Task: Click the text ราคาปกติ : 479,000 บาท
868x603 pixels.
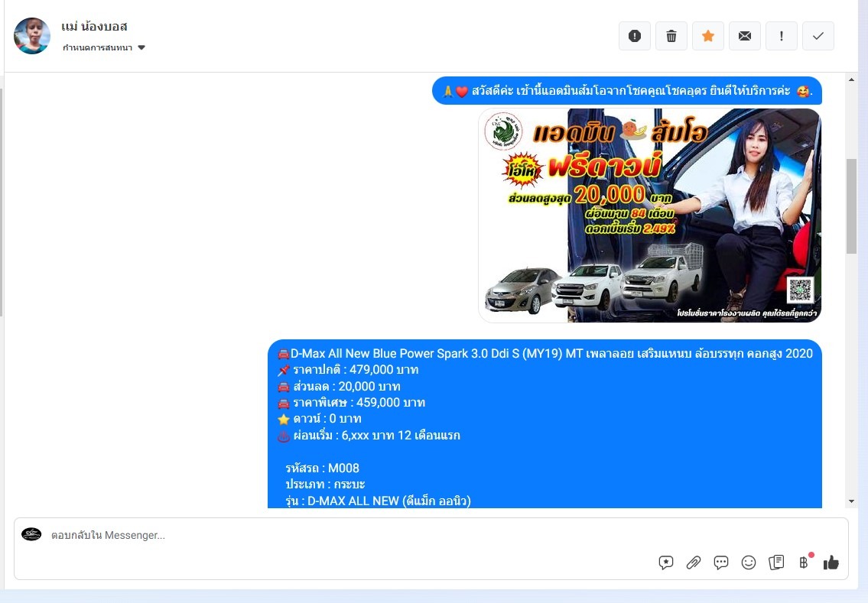Action: [356, 370]
